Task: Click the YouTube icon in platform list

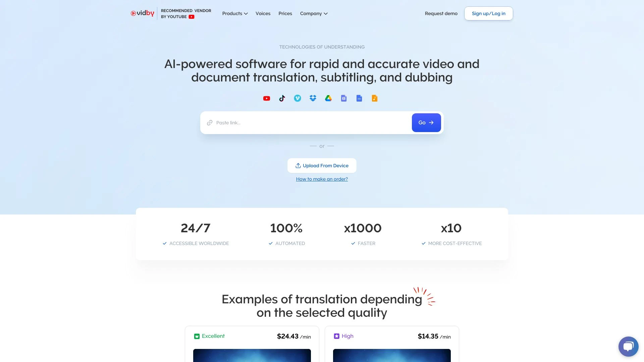Action: 266,98
